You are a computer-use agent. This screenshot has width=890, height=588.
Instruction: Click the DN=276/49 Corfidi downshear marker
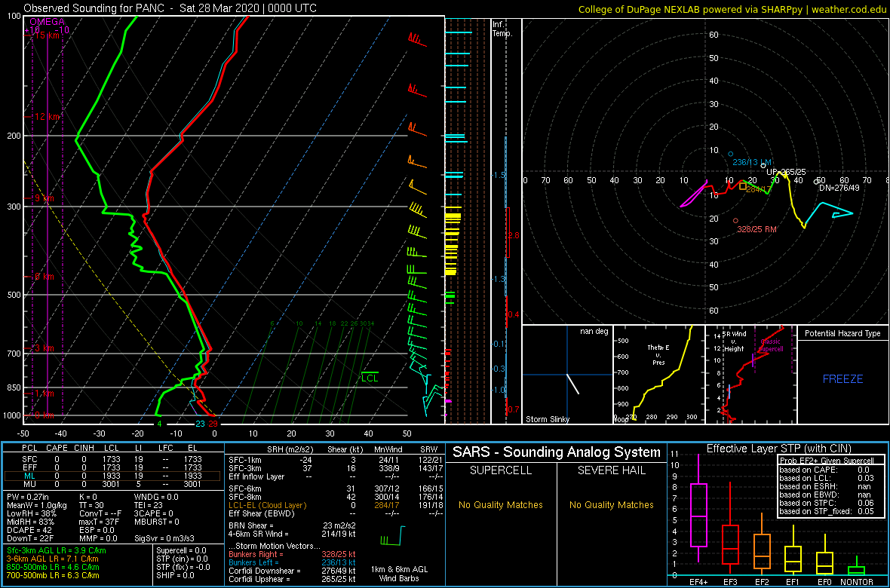tap(816, 182)
